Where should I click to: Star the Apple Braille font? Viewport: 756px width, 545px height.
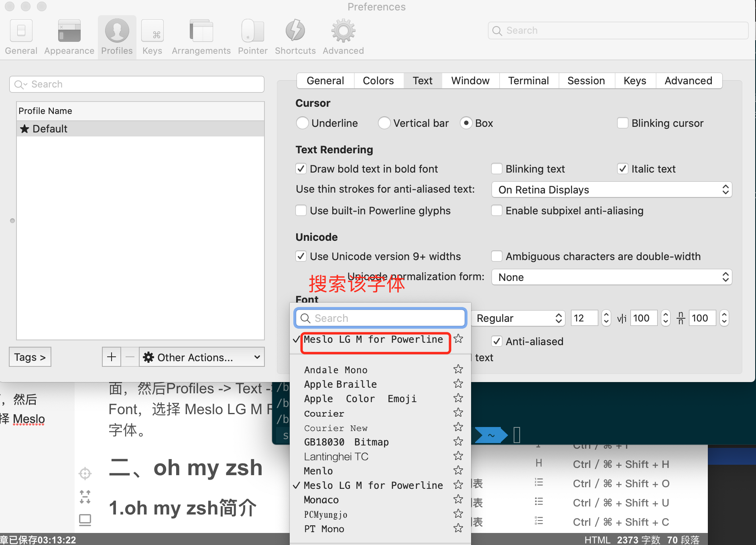point(458,384)
